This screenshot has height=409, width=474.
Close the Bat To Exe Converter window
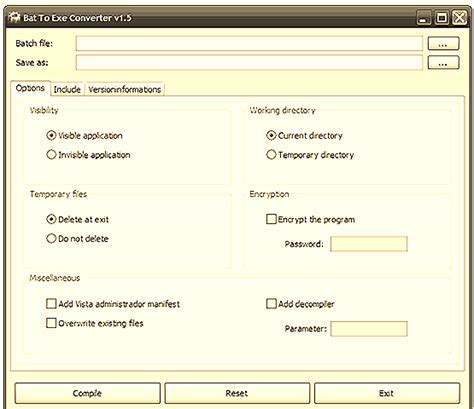(x=459, y=18)
